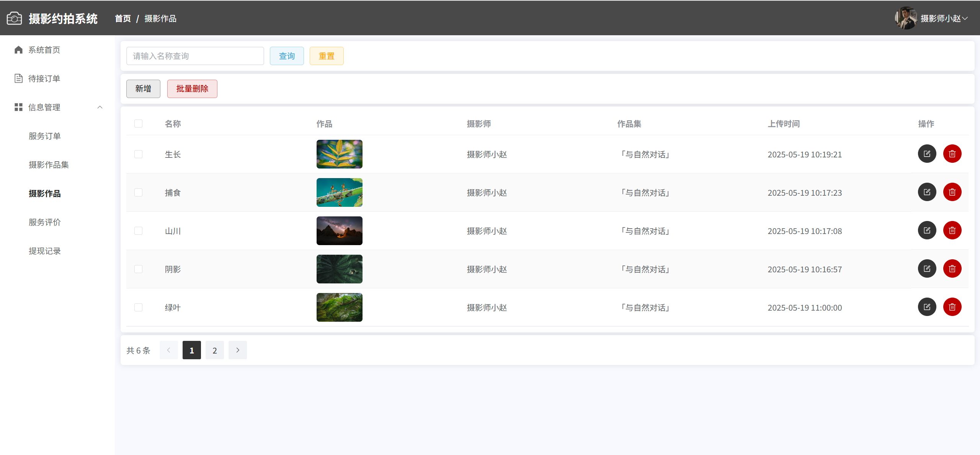Viewport: 980px width, 455px height.
Task: Open the 捕食 ant photo thumbnail
Action: tap(339, 192)
